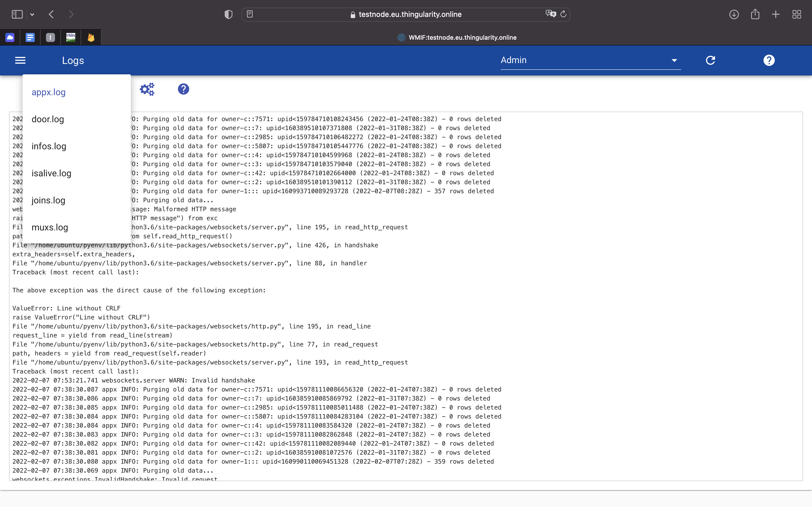Open help icon in blue header

point(769,60)
